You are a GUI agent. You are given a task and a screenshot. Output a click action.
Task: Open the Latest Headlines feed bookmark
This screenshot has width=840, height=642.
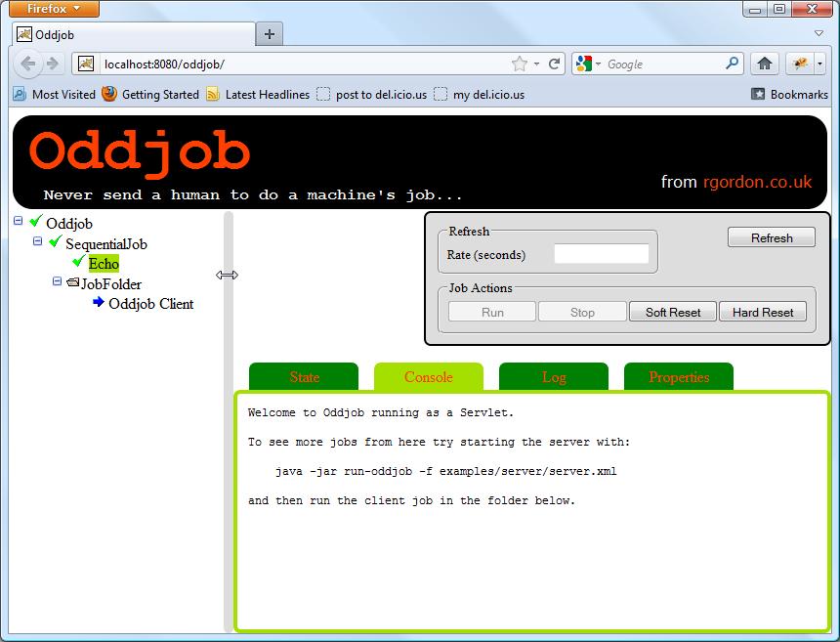click(258, 95)
